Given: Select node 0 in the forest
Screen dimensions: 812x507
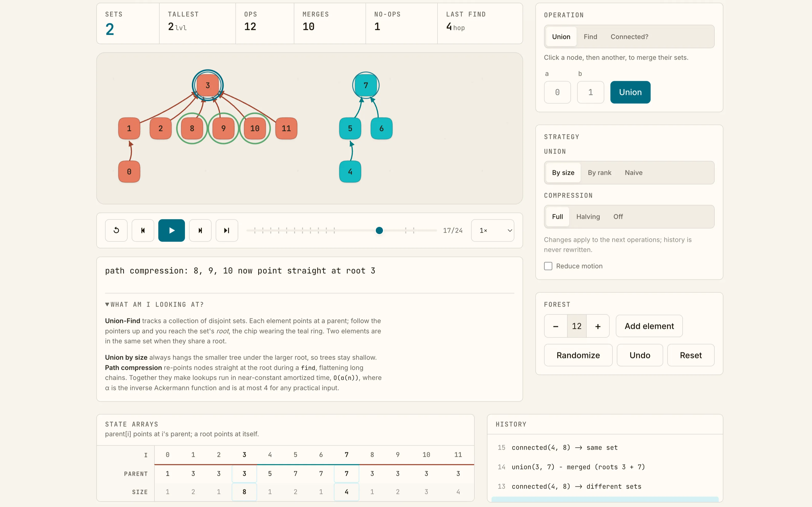Looking at the screenshot, I should [x=129, y=172].
